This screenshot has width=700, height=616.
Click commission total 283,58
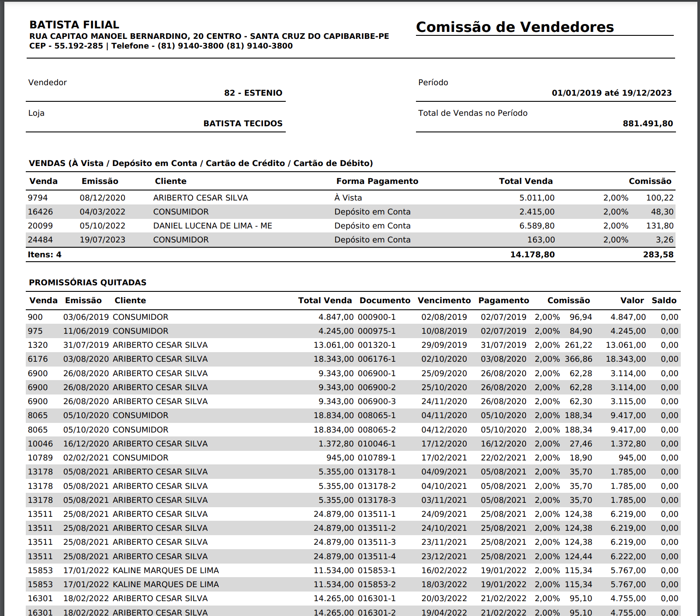coord(658,255)
